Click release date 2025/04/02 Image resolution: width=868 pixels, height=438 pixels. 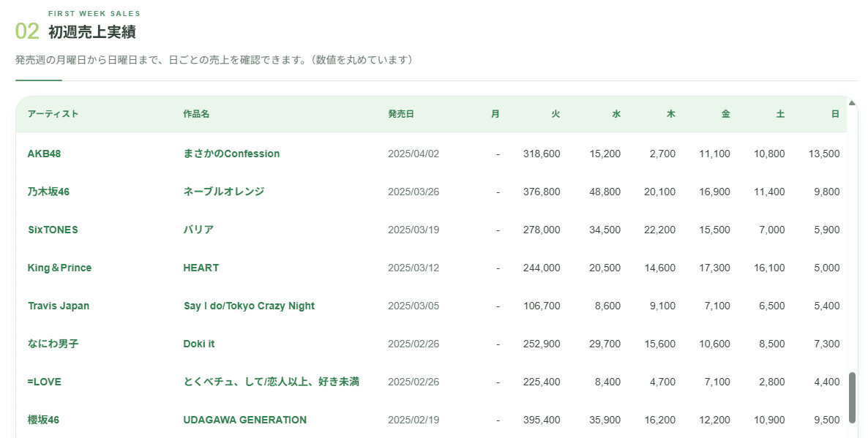tap(414, 154)
